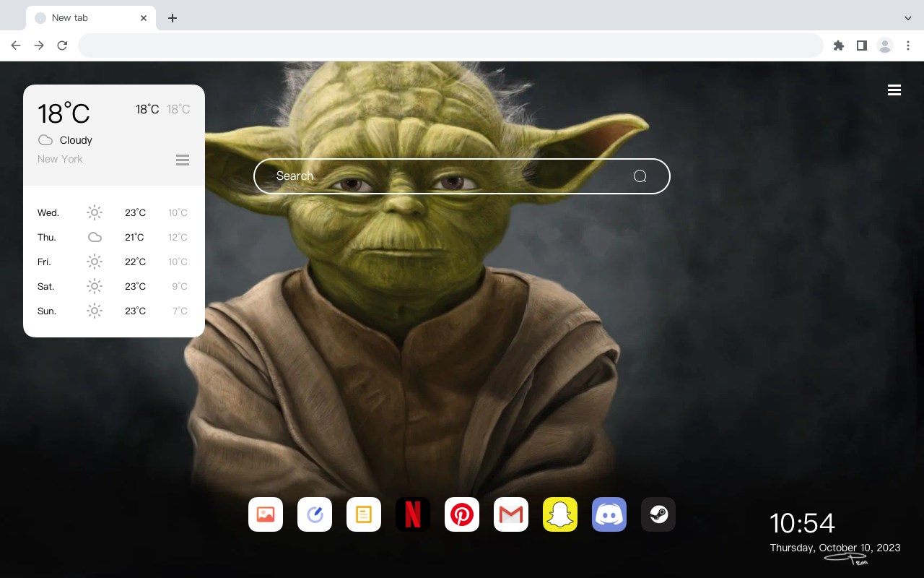Open the blue checkmark tasks shortcut
924x578 pixels.
(315, 514)
